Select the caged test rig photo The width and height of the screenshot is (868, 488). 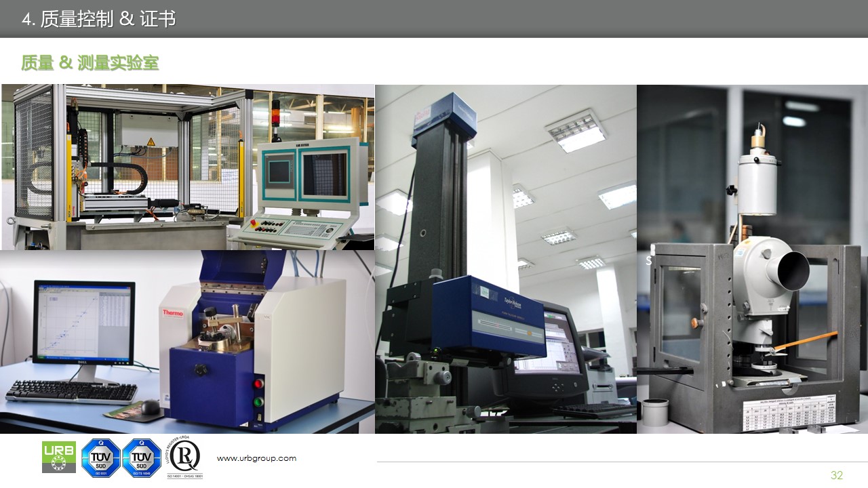pos(187,167)
